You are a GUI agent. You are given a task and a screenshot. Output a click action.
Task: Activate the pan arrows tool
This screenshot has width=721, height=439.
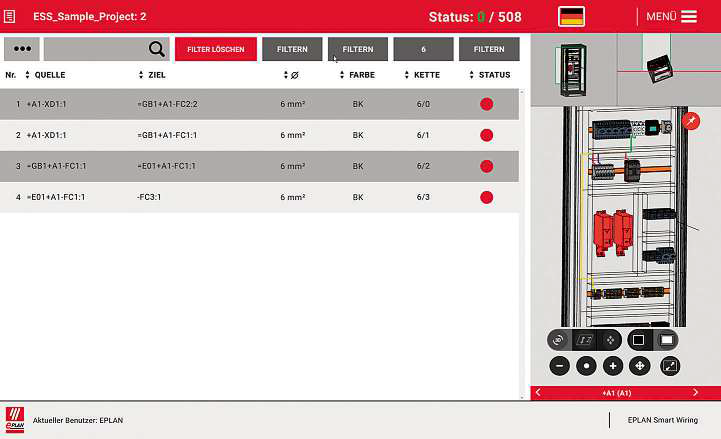640,366
